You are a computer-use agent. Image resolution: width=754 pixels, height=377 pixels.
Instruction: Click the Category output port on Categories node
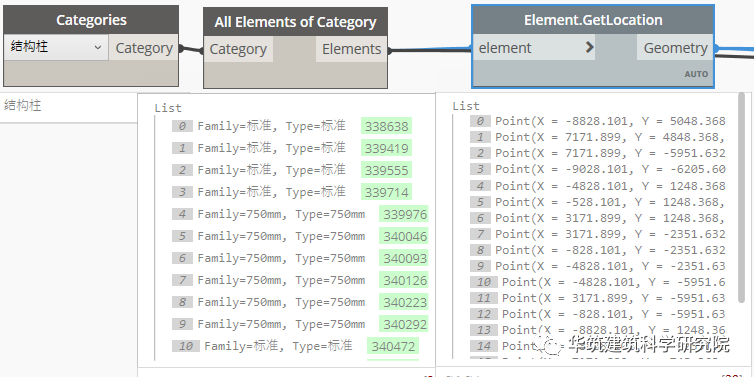tap(143, 48)
